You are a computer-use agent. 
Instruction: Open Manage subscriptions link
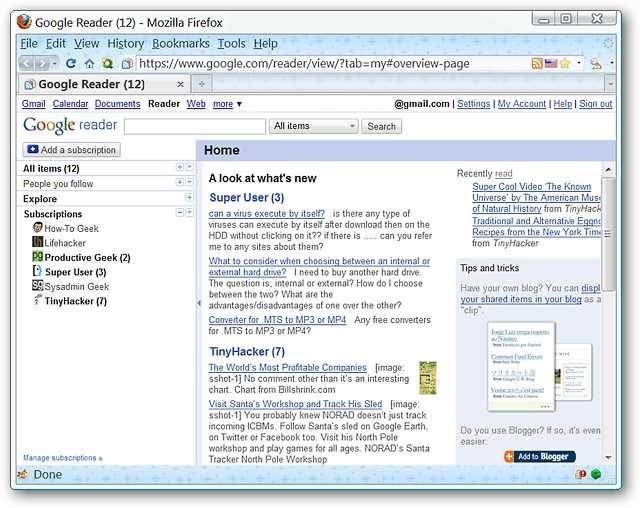tap(62, 458)
